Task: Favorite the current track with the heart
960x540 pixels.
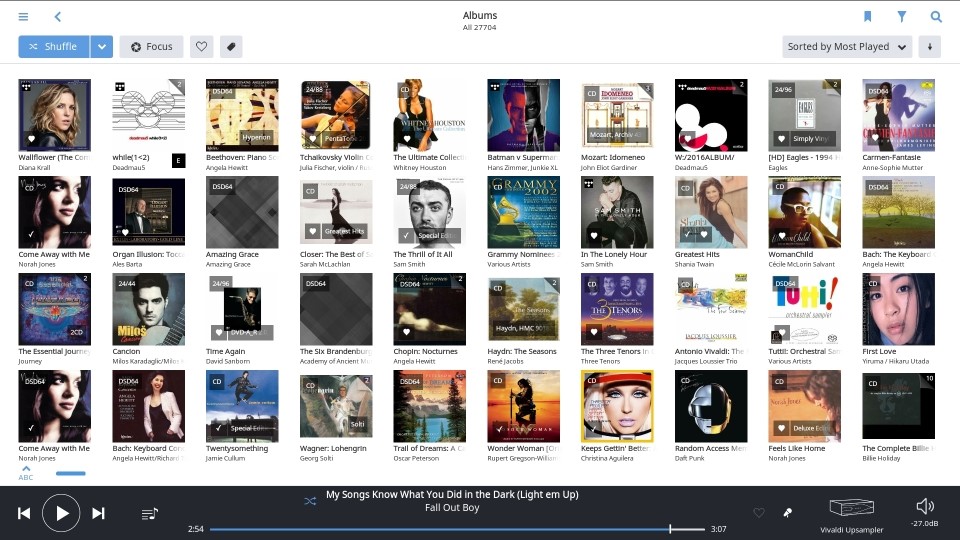Action: click(759, 513)
